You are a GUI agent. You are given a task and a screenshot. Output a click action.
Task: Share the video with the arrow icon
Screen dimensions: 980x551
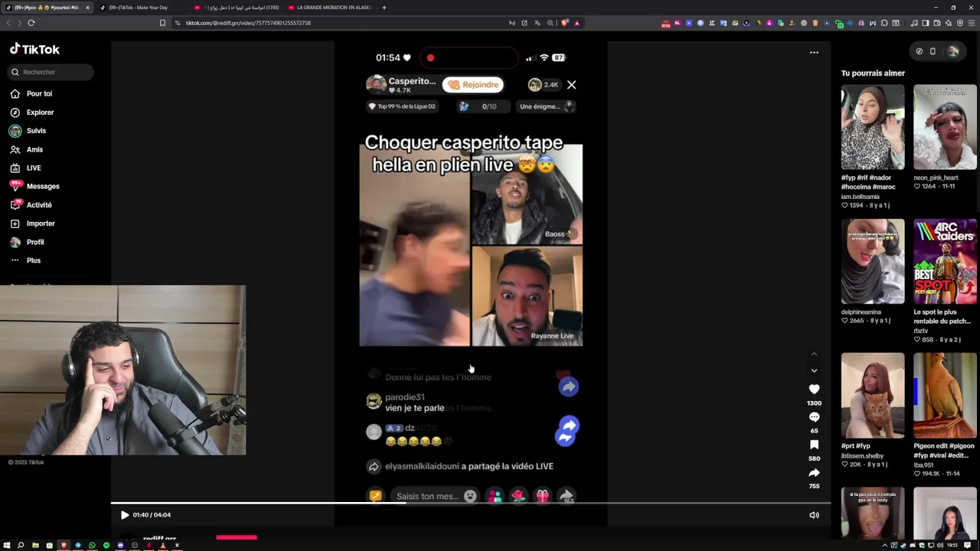(814, 473)
